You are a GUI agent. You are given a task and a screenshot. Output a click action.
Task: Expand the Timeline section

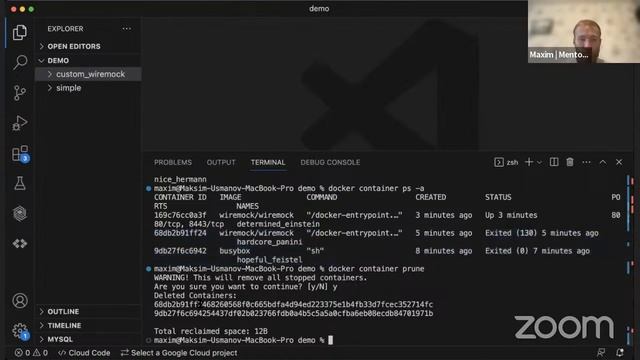click(88, 325)
